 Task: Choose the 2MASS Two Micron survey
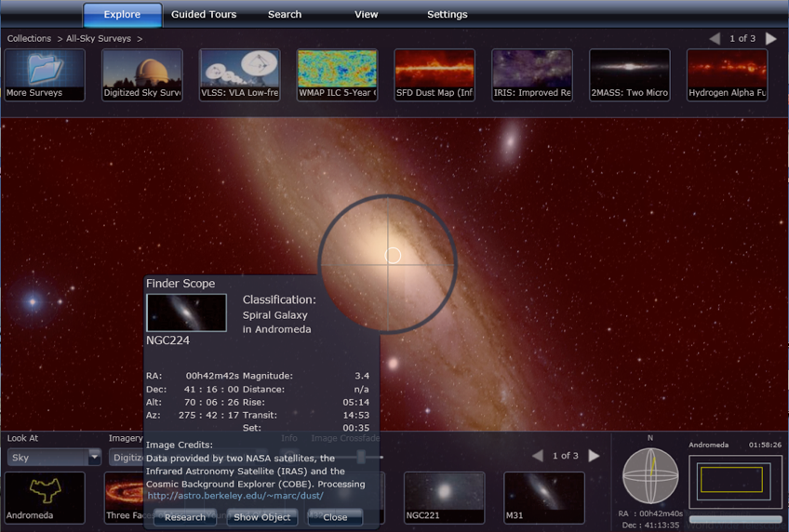629,74
